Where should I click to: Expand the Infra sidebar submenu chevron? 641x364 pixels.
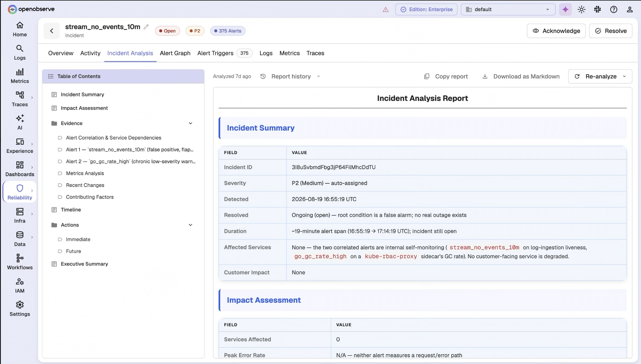(32, 214)
